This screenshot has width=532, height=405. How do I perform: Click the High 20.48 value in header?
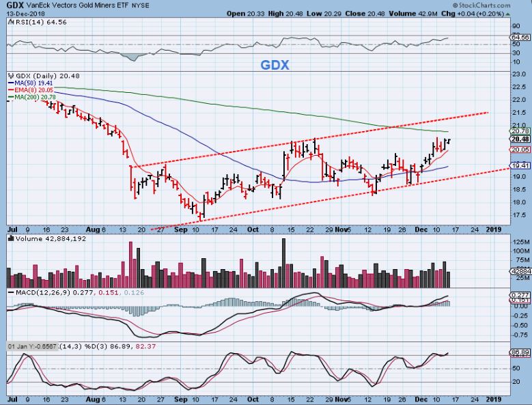pyautogui.click(x=285, y=14)
